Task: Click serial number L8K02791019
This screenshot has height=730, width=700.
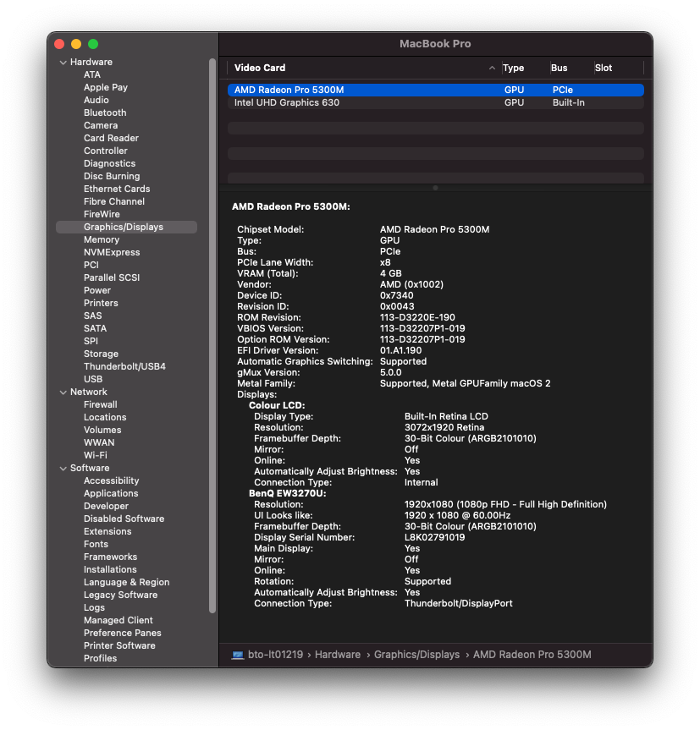Action: click(x=434, y=537)
